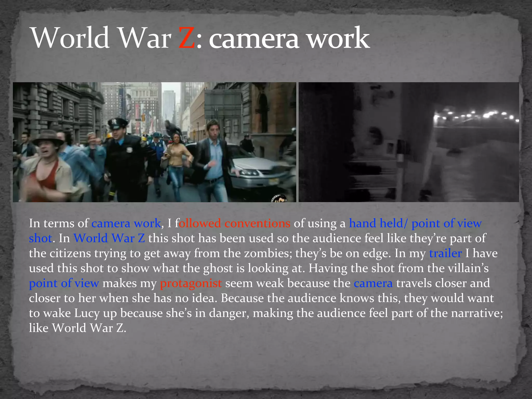This screenshot has width=532, height=399.
Task: Click the blue 'camera work' text in paragraph
Action: (x=126, y=223)
